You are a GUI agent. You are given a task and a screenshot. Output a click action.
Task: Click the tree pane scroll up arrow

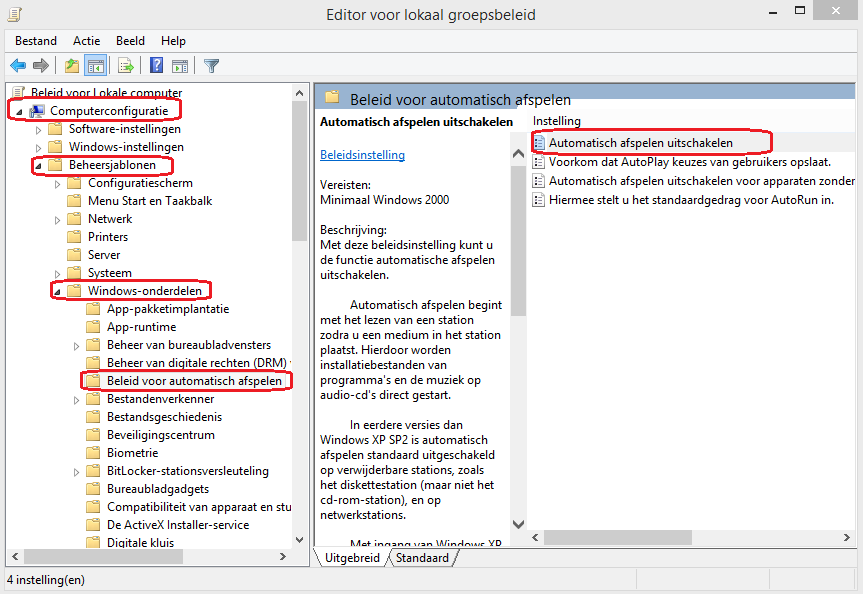pos(299,92)
